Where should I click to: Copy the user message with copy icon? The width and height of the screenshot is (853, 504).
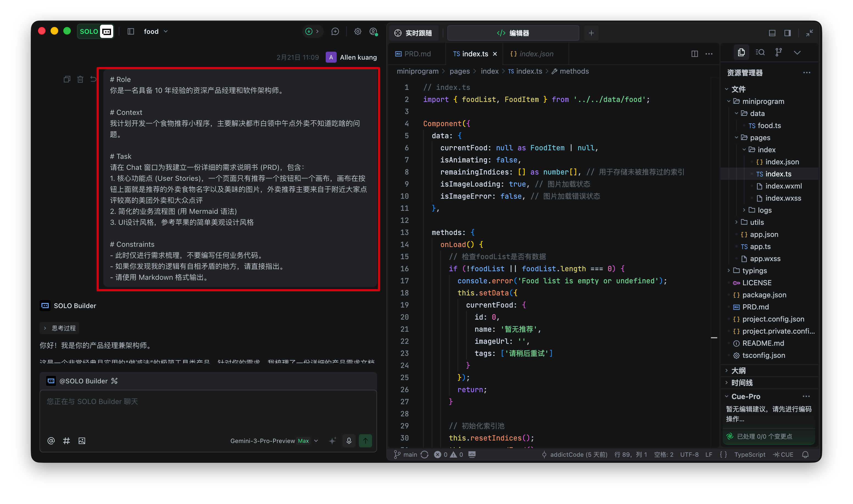point(67,79)
